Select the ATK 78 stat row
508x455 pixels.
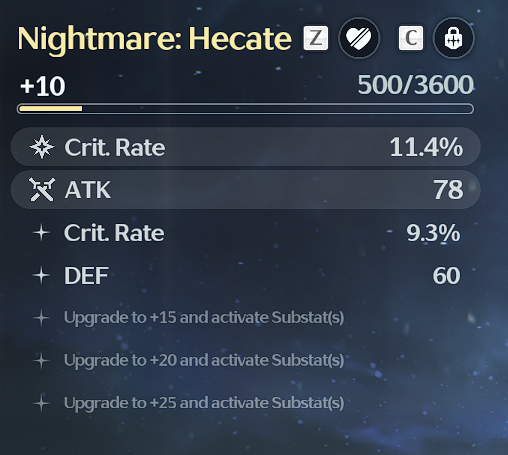(x=246, y=189)
